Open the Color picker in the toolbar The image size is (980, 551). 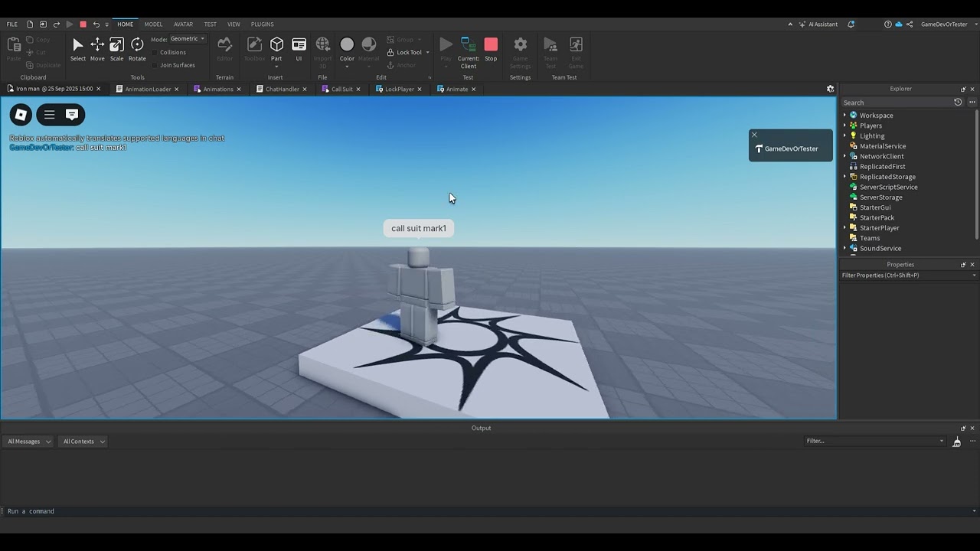(347, 44)
